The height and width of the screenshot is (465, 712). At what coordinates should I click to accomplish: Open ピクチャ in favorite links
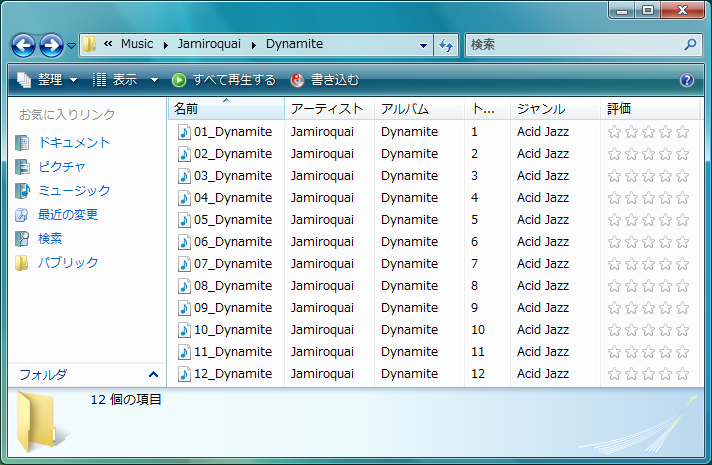(x=61, y=166)
